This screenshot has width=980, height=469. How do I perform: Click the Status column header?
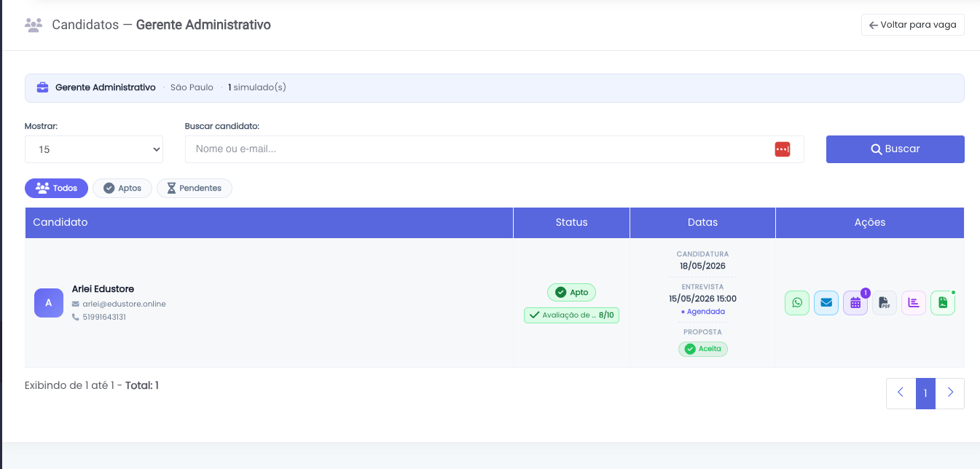coord(572,223)
